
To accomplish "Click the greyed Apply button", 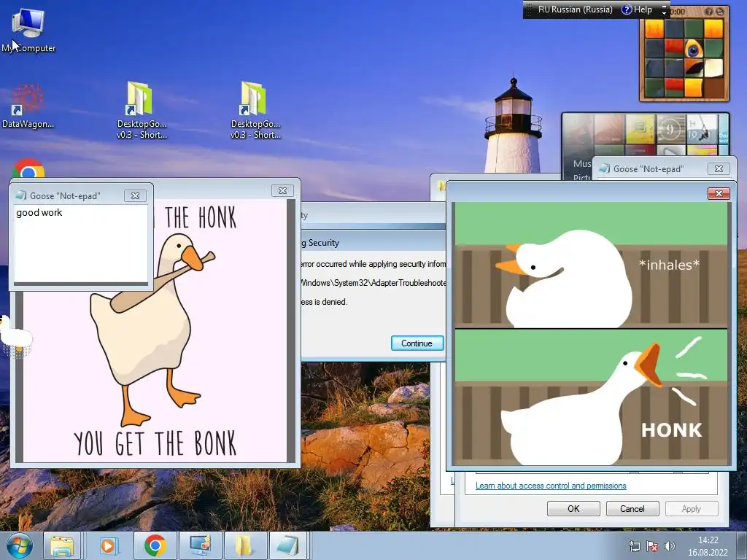I will click(x=692, y=508).
